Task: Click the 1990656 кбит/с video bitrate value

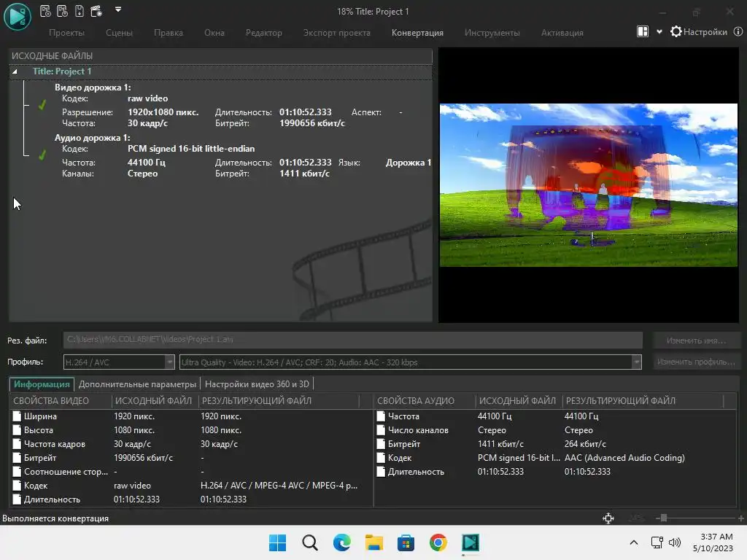Action: click(312, 123)
